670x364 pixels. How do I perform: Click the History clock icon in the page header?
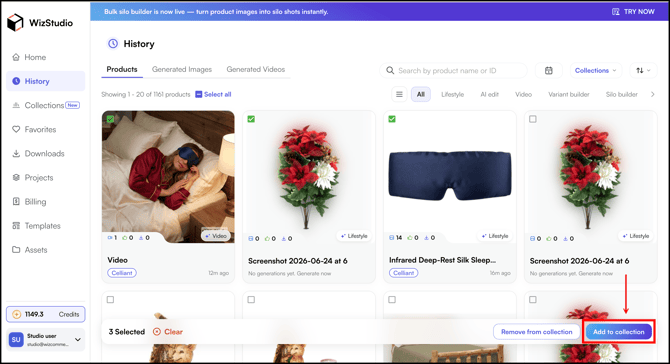coord(113,44)
